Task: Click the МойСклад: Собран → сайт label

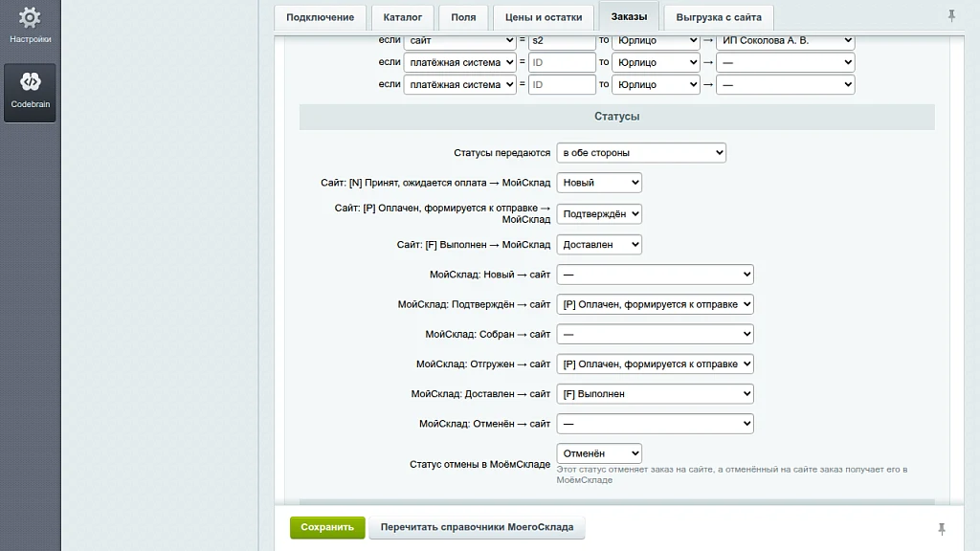Action: pyautogui.click(x=487, y=334)
